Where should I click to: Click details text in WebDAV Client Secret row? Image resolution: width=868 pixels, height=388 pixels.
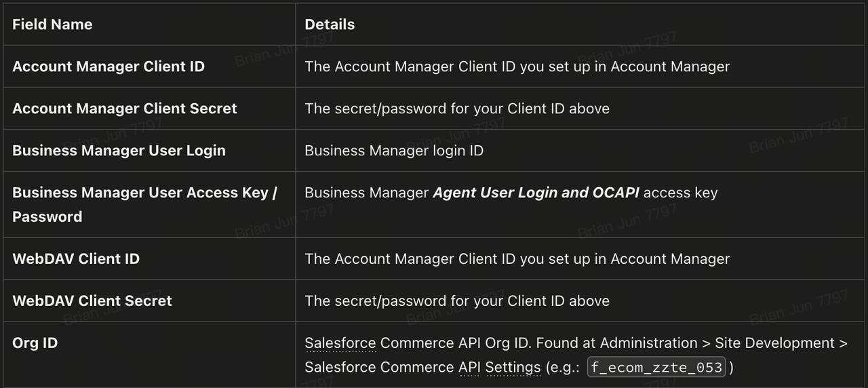(457, 301)
